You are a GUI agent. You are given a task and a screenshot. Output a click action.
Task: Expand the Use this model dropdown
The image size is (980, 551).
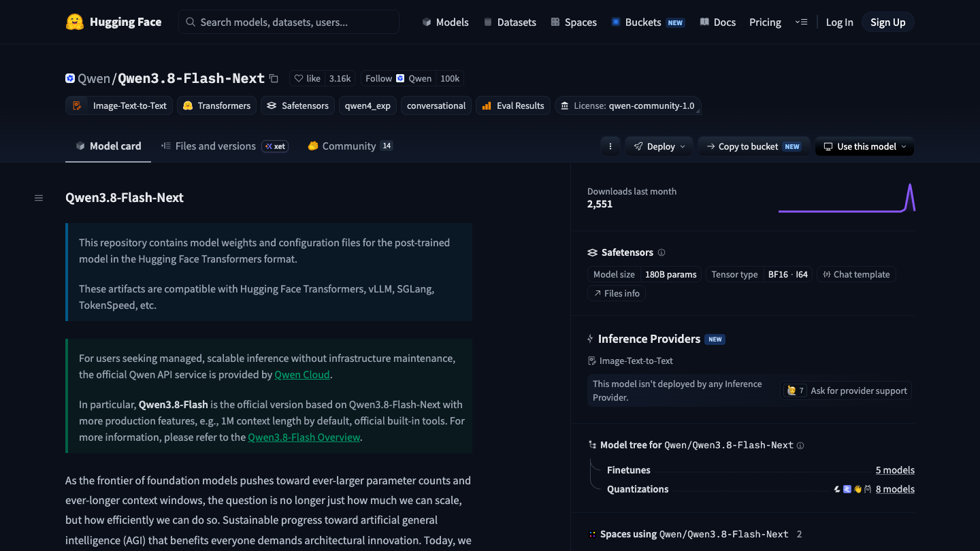(x=864, y=146)
